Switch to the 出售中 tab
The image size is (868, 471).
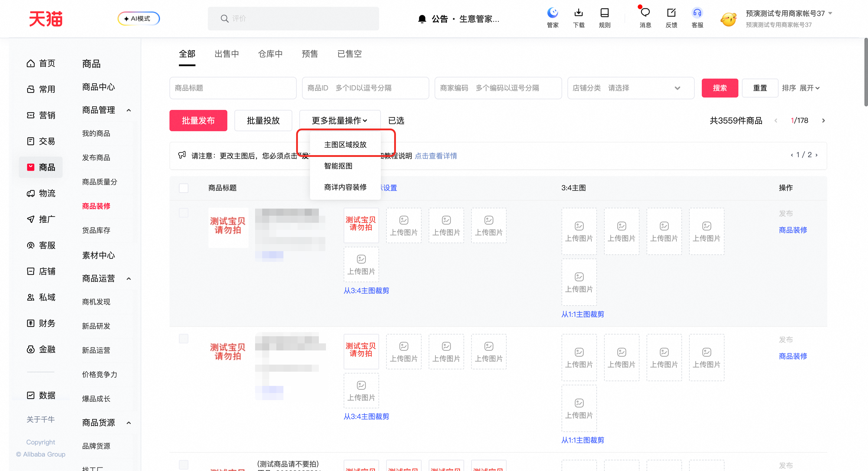point(227,54)
